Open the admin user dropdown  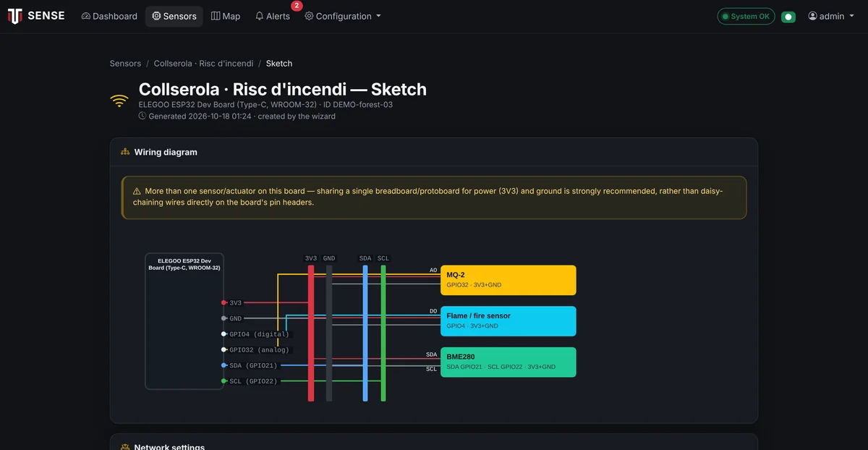[x=831, y=16]
